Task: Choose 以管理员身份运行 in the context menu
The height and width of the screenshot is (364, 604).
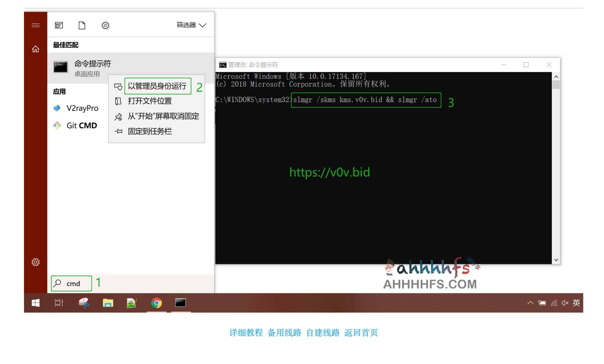Action: click(x=158, y=86)
